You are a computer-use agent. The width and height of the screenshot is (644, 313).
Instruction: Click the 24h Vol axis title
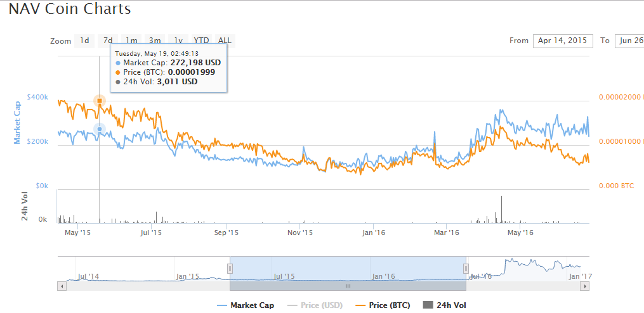(x=25, y=207)
